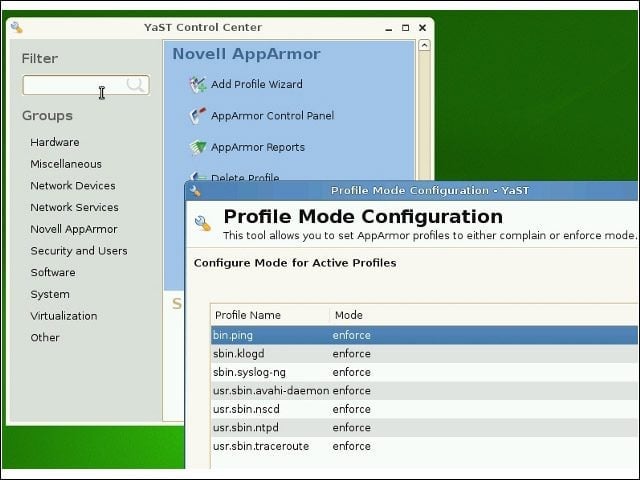Launch the AppArmor Control Panel icon
Screen dimensions: 640x480
click(x=198, y=116)
